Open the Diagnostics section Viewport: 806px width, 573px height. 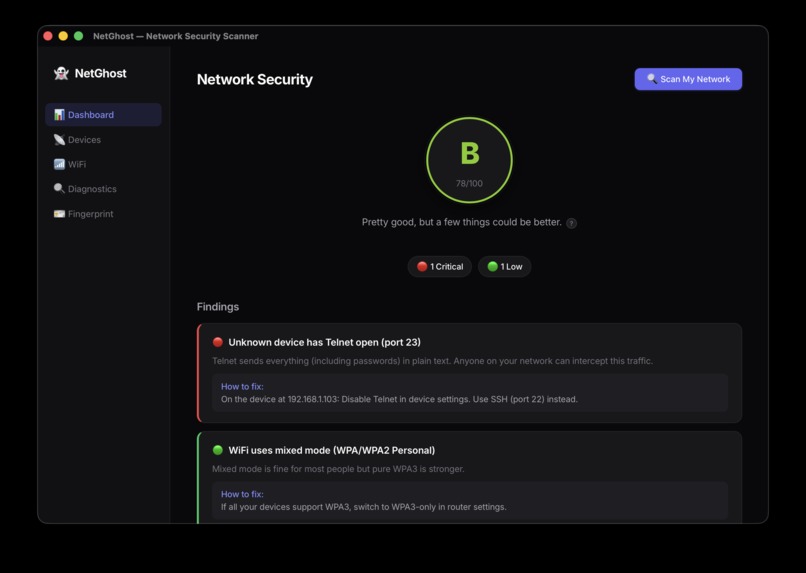pyautogui.click(x=103, y=189)
